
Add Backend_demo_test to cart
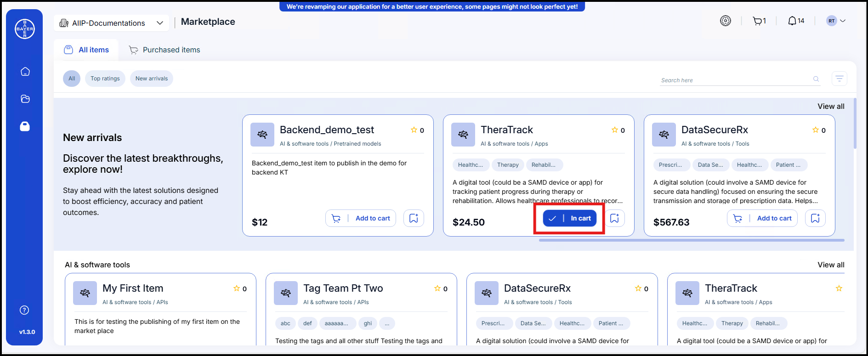[x=361, y=218]
